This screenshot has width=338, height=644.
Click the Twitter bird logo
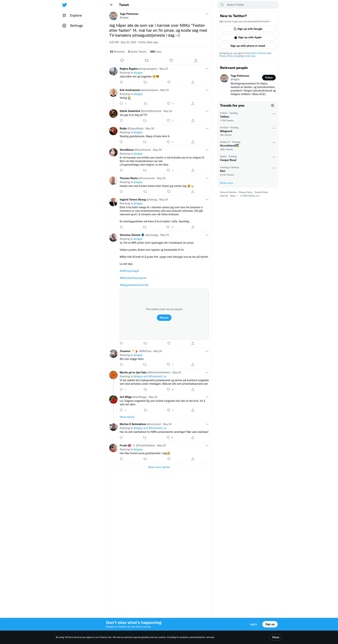64,5
